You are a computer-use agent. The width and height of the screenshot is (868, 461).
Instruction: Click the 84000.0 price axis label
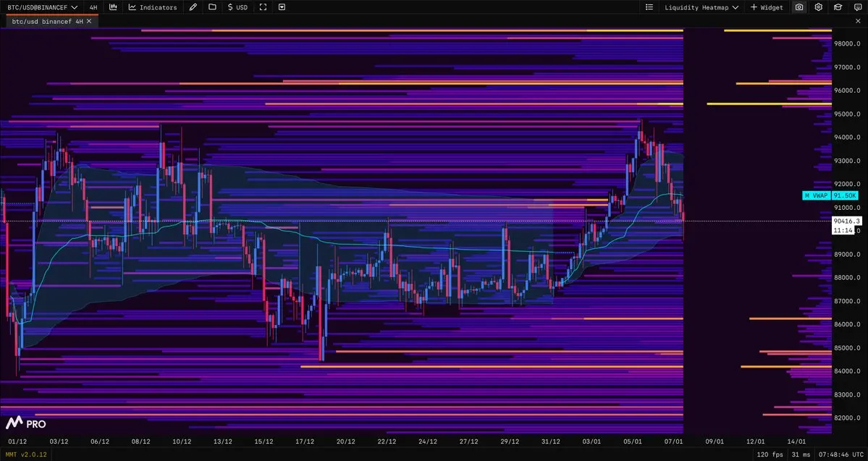pyautogui.click(x=847, y=371)
